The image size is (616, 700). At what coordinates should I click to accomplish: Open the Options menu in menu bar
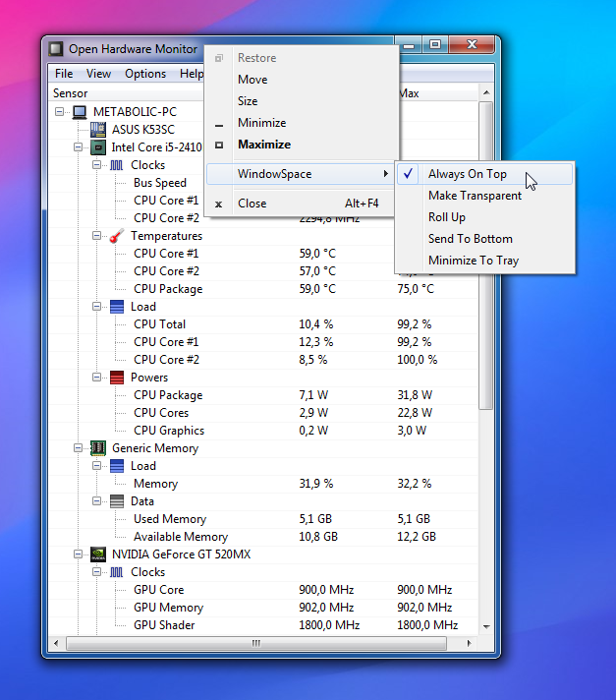coord(145,74)
